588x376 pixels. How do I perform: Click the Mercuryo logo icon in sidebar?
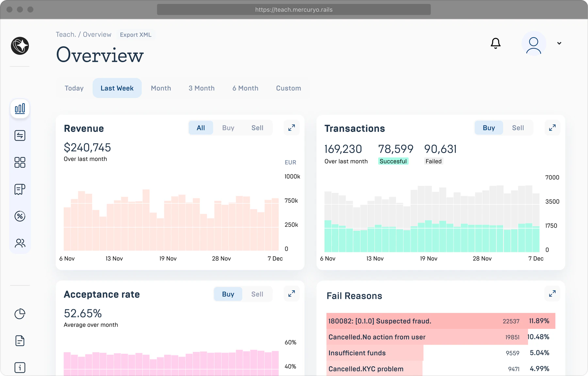[20, 46]
